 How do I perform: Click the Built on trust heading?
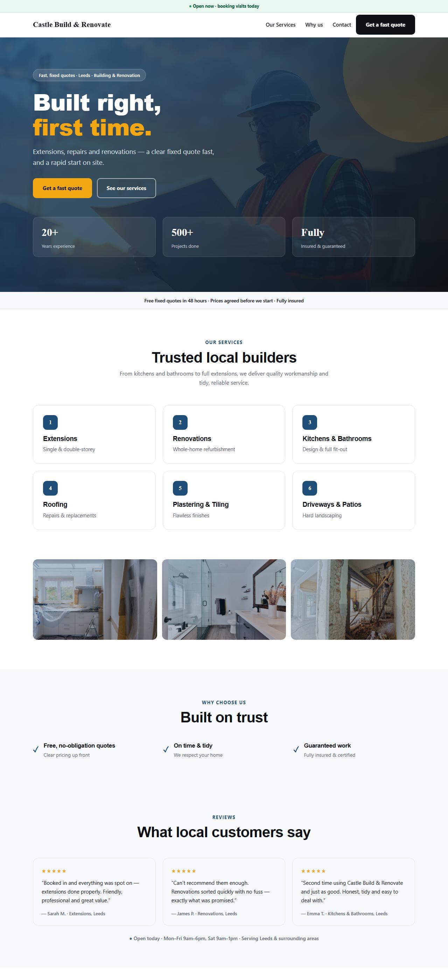224,717
